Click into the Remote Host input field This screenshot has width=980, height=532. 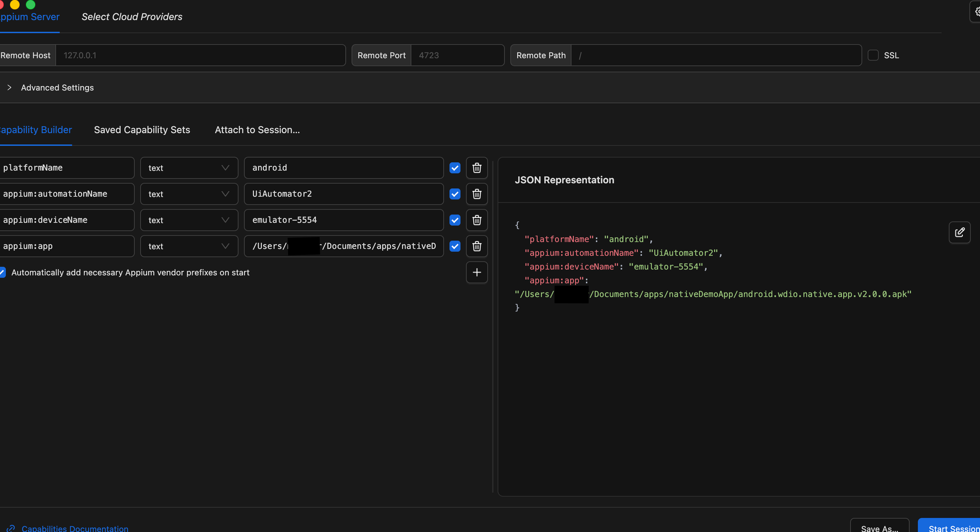(x=200, y=55)
